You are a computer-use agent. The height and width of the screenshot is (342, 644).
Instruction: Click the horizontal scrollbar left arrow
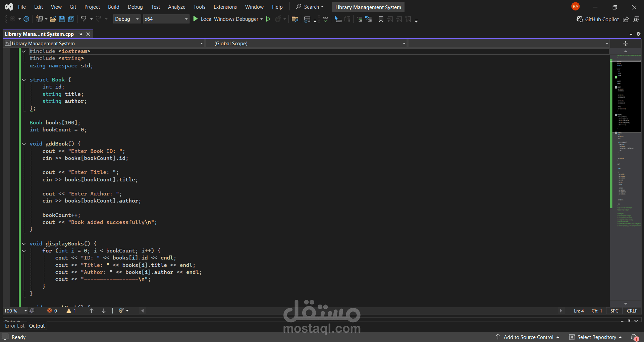[x=143, y=311]
